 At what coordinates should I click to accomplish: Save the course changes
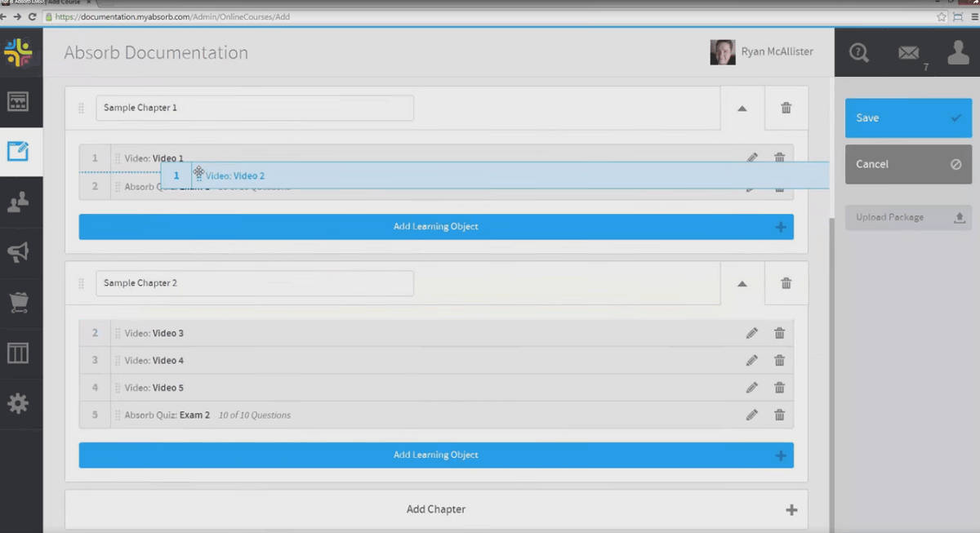[x=908, y=118]
